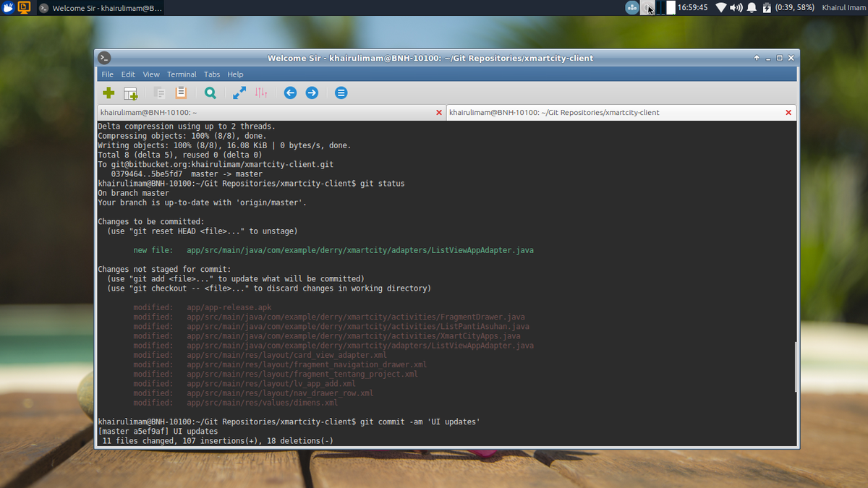Go to previous tab with the left arrow
868x488 pixels.
coord(290,93)
